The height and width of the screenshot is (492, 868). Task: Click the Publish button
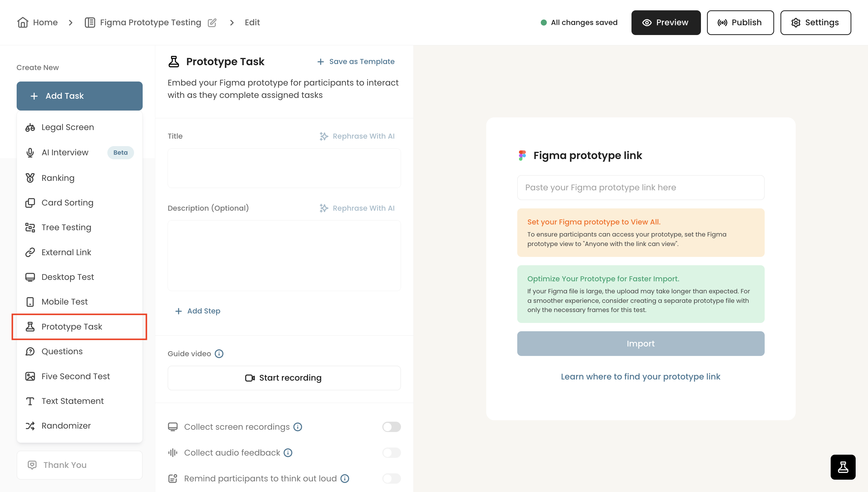point(740,22)
